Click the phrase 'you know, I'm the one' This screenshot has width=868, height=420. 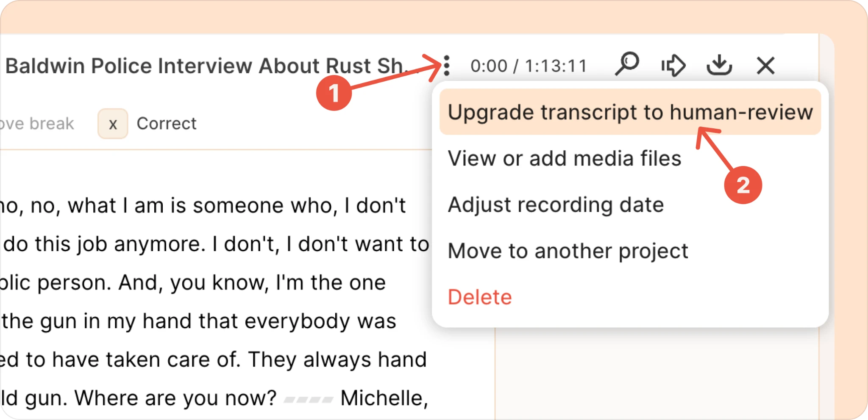[278, 282]
